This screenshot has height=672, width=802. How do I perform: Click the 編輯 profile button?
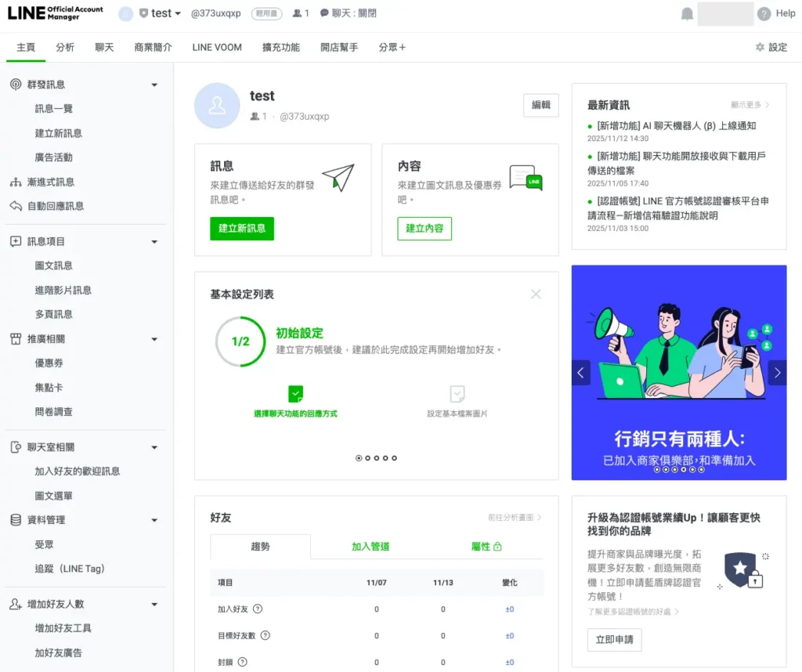541,105
